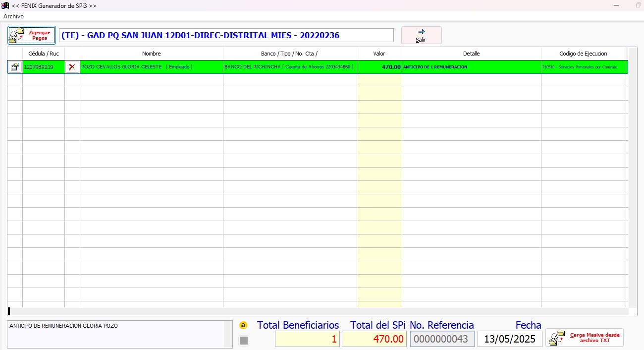This screenshot has width=644, height=350.
Task: Click the Nombre column header
Action: click(151, 54)
